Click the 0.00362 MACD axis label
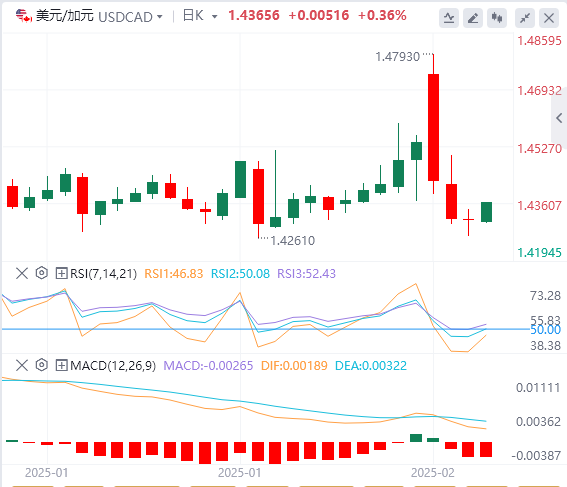 point(538,422)
